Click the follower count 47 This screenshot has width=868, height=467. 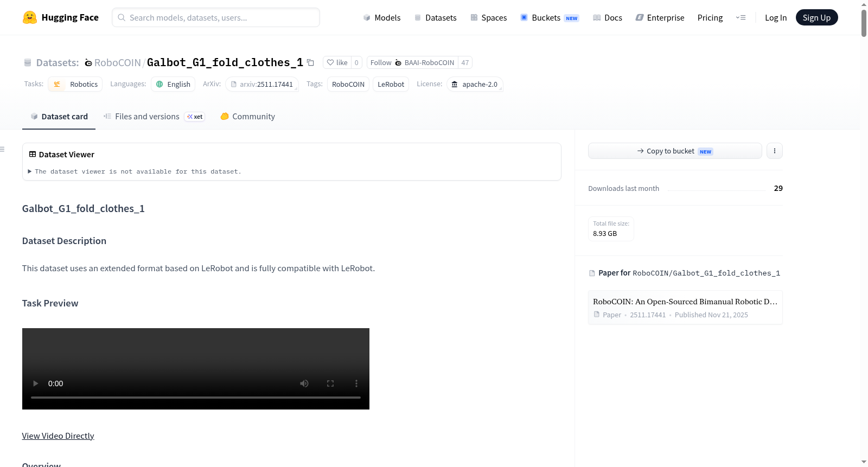point(465,62)
